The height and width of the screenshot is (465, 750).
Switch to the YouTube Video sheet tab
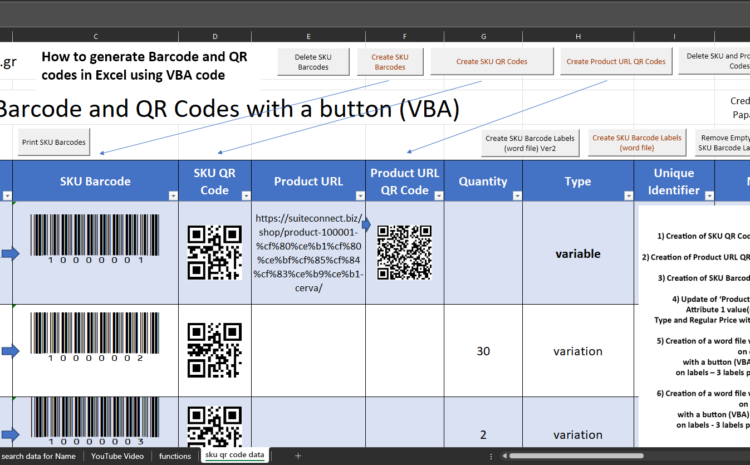point(117,456)
